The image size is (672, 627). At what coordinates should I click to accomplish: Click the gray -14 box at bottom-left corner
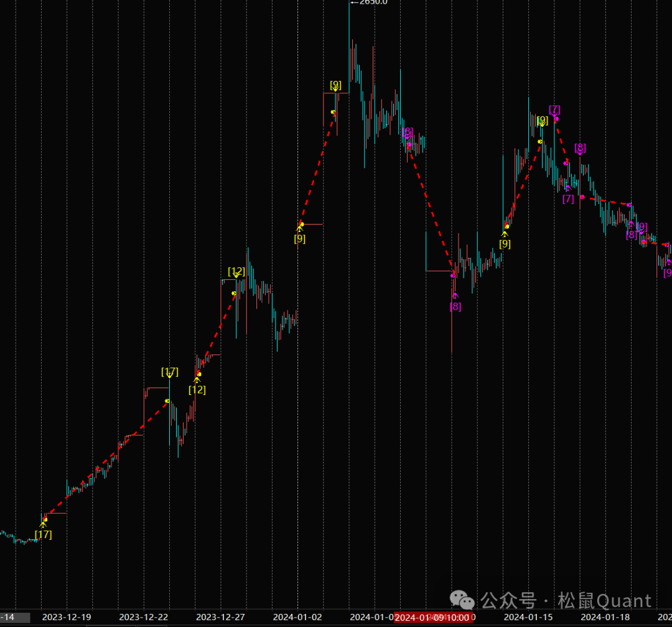[x=15, y=618]
